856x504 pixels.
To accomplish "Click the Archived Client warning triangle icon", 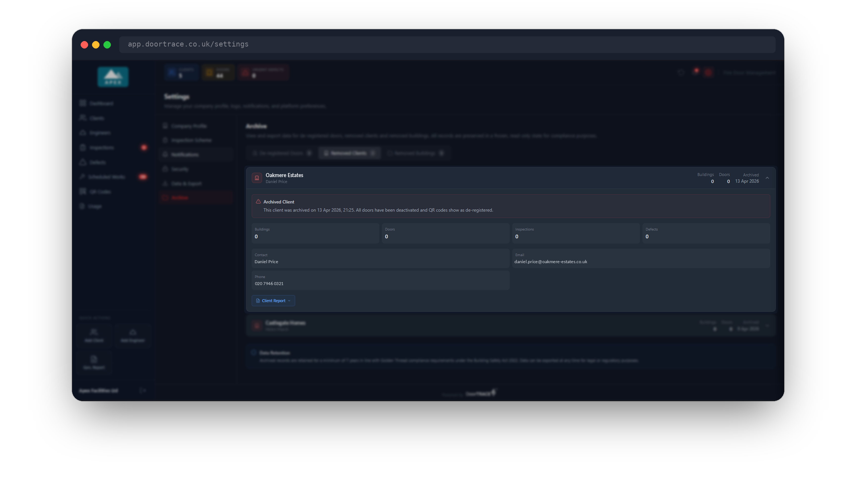I will [258, 202].
